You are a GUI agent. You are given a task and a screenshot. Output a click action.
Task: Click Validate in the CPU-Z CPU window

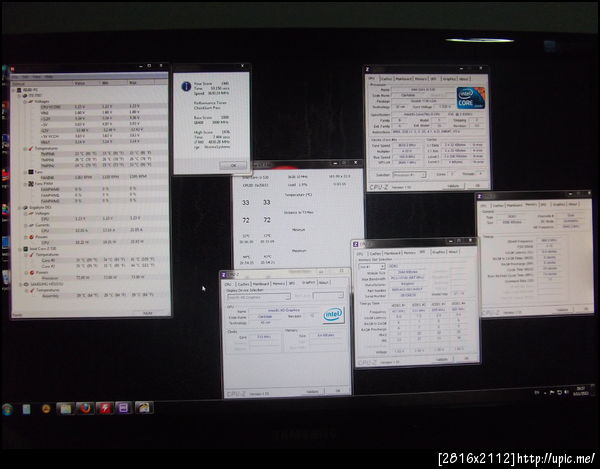(x=453, y=186)
